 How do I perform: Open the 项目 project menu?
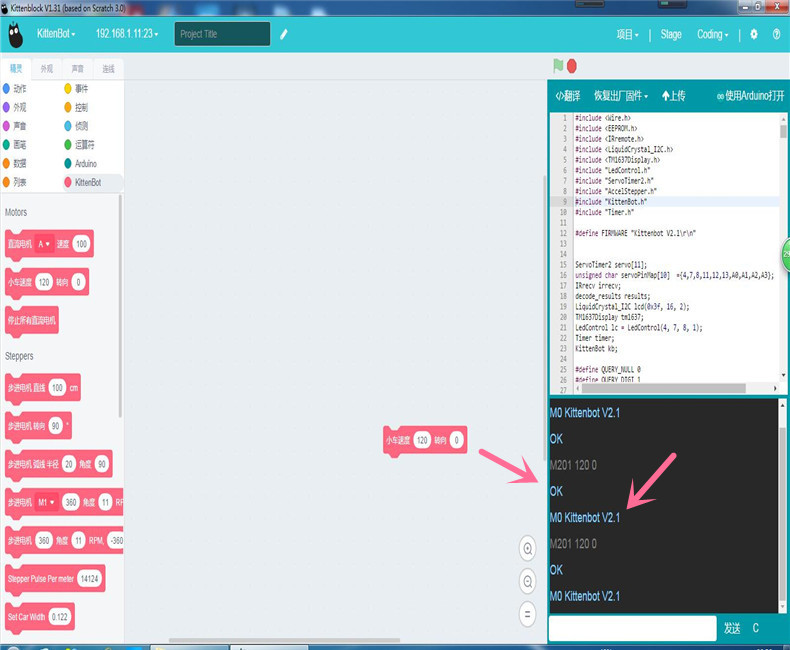(627, 34)
